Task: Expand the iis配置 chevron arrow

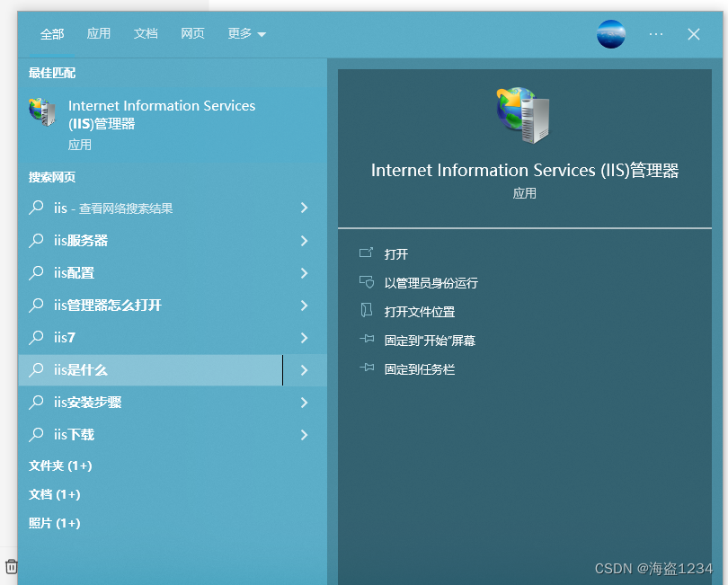Action: tap(304, 273)
